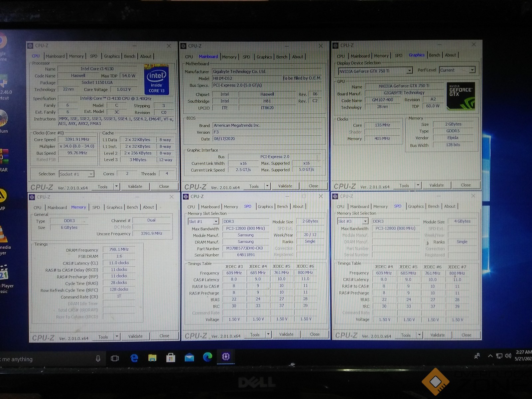Viewport: 532px width, 399px height.
Task: Expand Tools arrow in the Slot #3 SPD window
Action: tap(419, 335)
